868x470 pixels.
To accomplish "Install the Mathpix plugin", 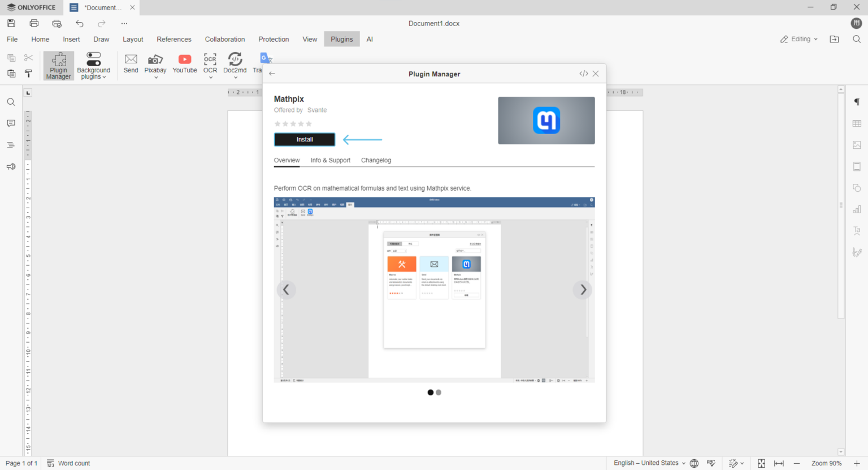I will coord(304,139).
